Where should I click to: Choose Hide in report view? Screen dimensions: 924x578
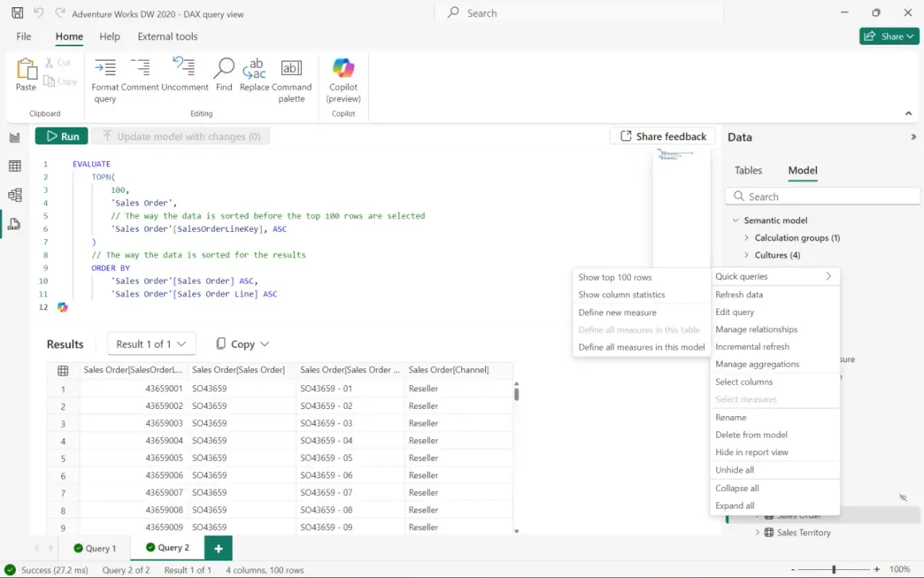pyautogui.click(x=775, y=452)
